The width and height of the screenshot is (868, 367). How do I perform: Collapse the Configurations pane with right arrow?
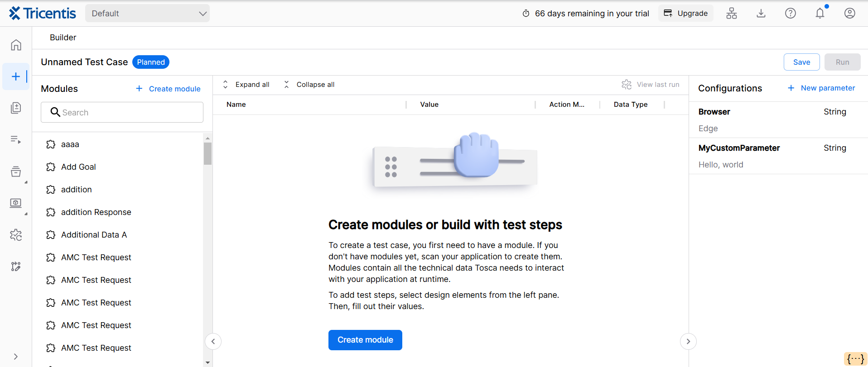coord(688,341)
